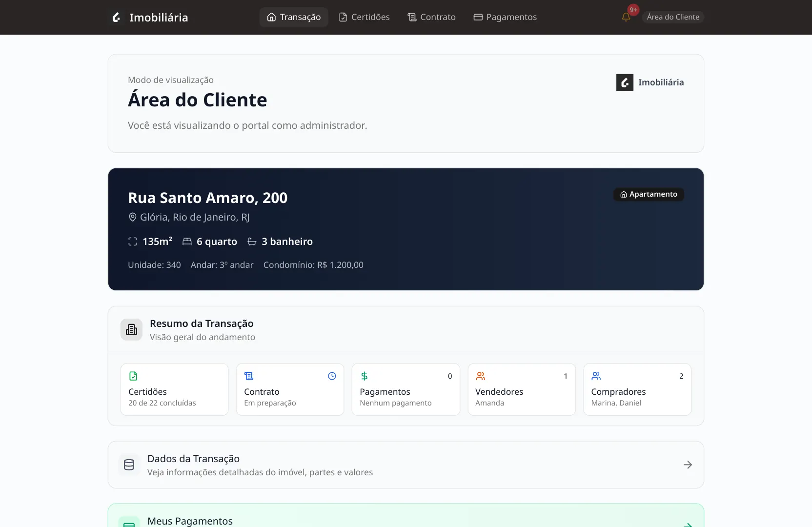
Task: Open the Certidões progress card showing 20 de 22
Action: 174,389
